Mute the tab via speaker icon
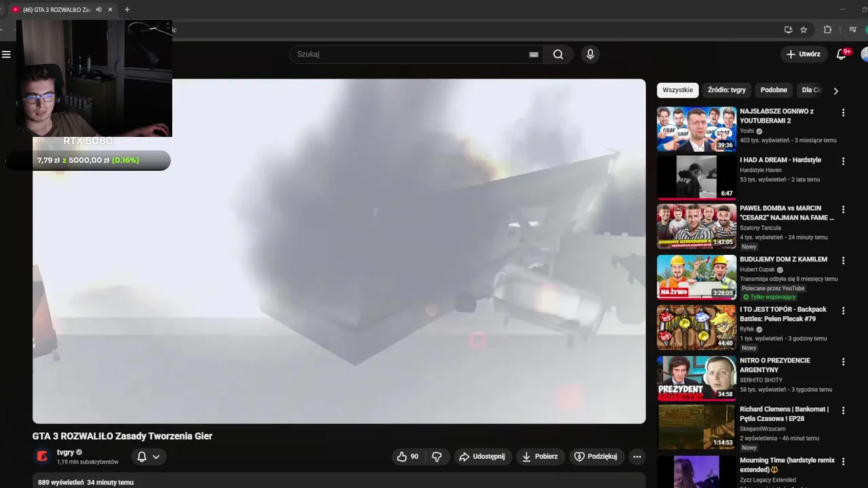 pos(99,9)
